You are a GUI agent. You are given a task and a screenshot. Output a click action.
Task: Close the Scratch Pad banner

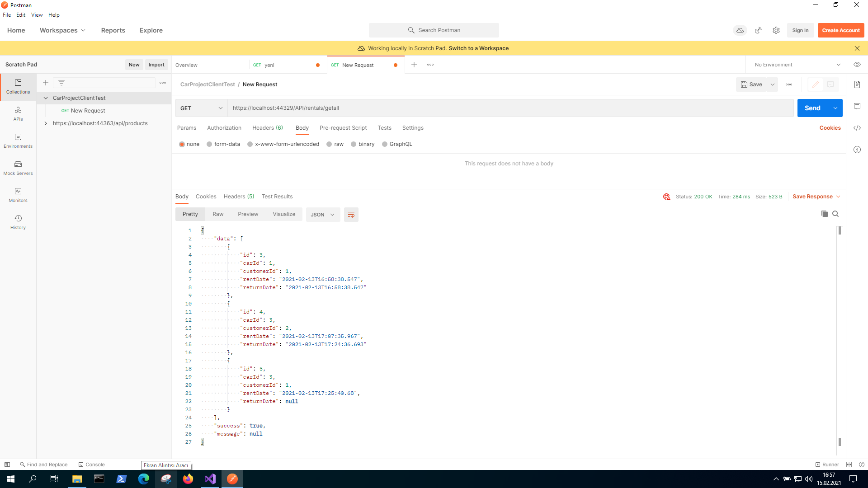857,48
